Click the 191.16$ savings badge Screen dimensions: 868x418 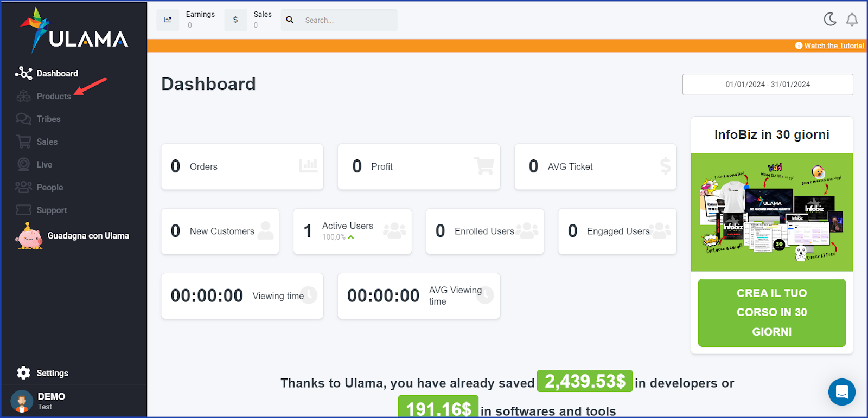point(438,407)
